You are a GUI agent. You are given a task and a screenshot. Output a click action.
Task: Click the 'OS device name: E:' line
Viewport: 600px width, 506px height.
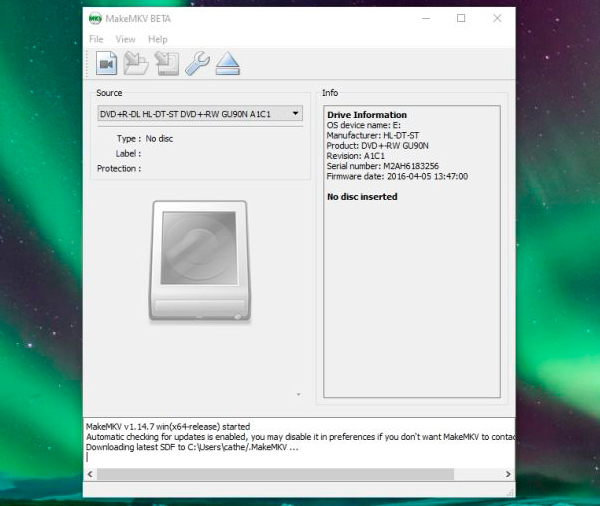click(364, 125)
